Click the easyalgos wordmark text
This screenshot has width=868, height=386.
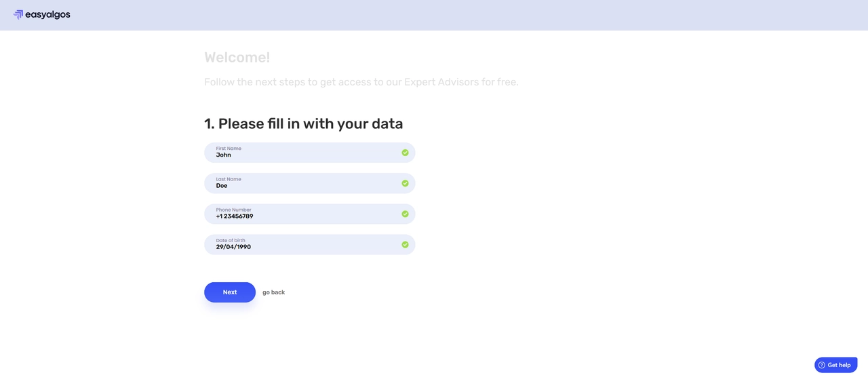[47, 14]
